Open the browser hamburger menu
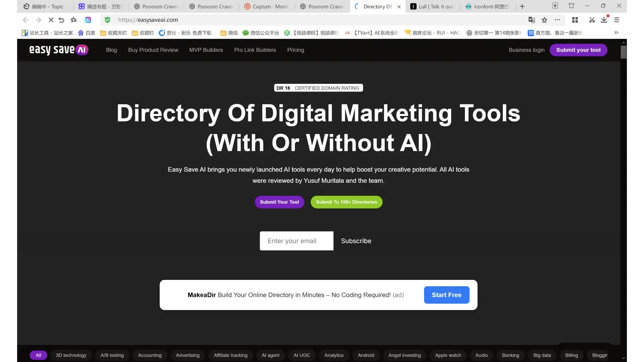The image size is (644, 362). pos(616,20)
